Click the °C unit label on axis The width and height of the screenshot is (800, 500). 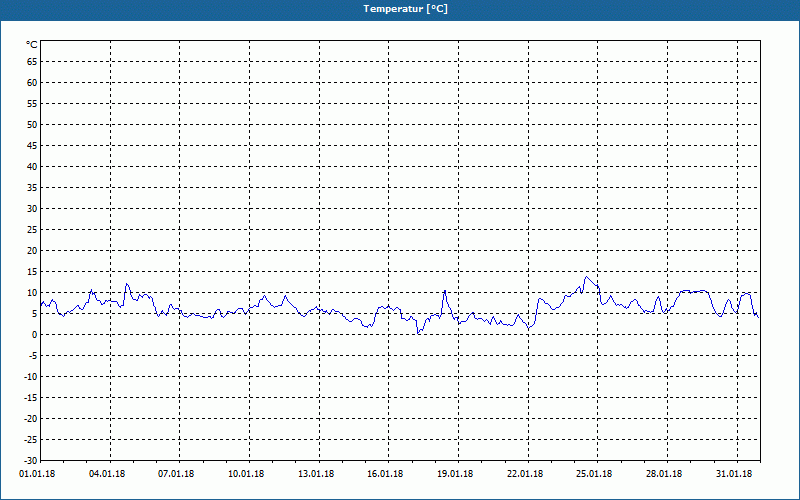click(x=32, y=45)
